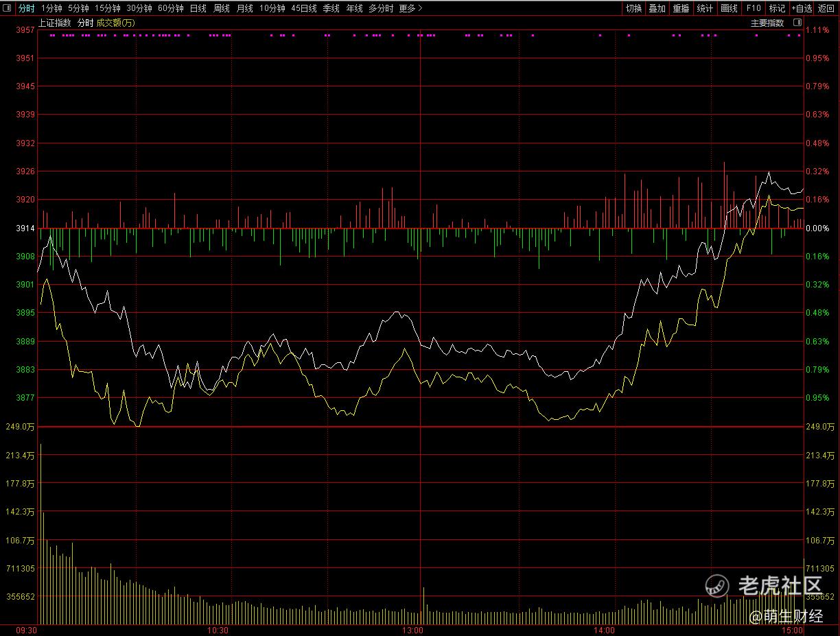Click the 上证指数 index name label
The image size is (840, 636).
54,23
